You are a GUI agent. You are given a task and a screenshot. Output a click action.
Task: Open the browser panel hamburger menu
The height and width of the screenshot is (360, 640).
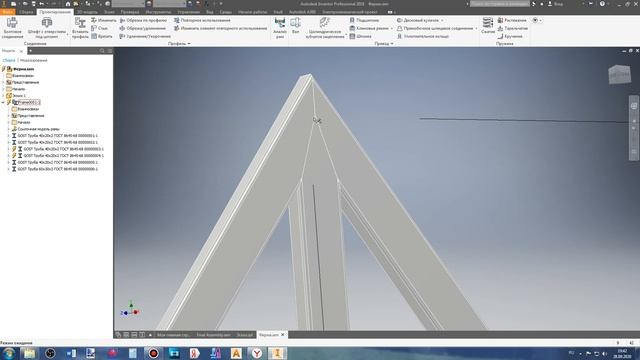pyautogui.click(x=110, y=51)
